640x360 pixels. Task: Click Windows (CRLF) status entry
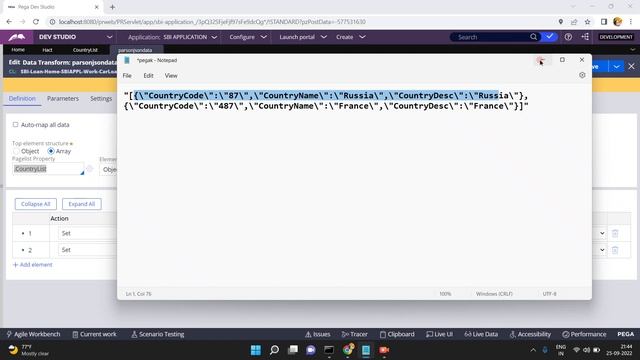pyautogui.click(x=494, y=294)
